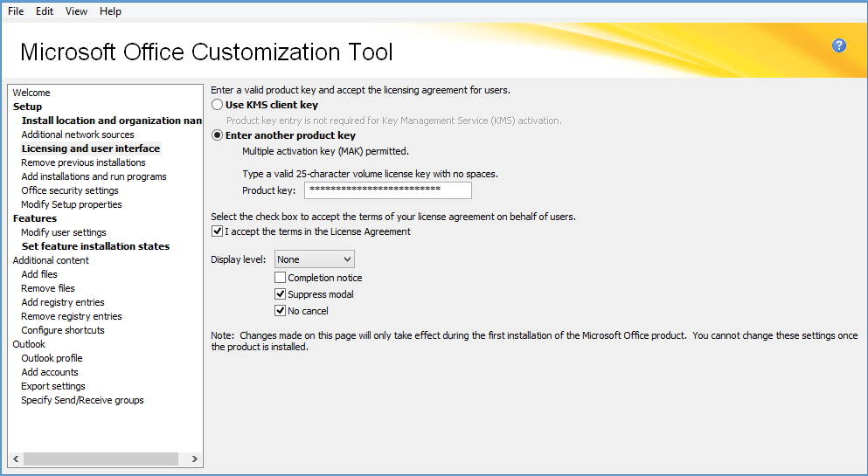Screen dimensions: 868x476
Task: Enable the Completion notice checkbox
Action: click(x=280, y=278)
